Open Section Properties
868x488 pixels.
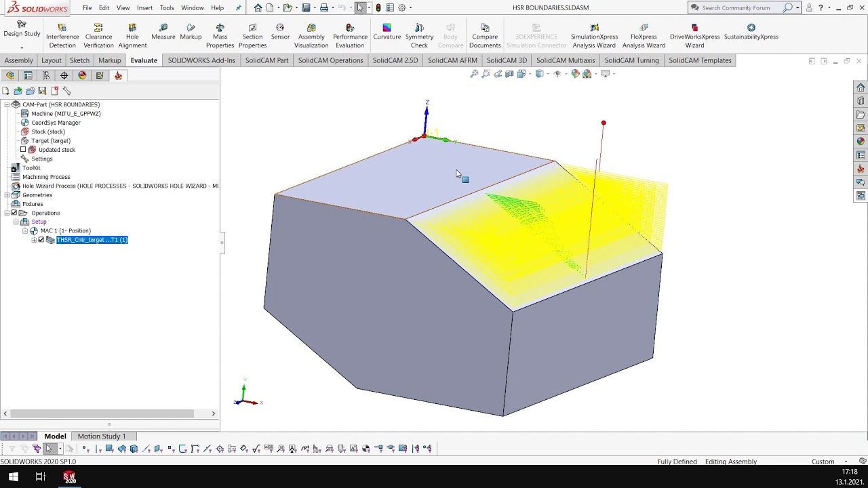pyautogui.click(x=252, y=36)
